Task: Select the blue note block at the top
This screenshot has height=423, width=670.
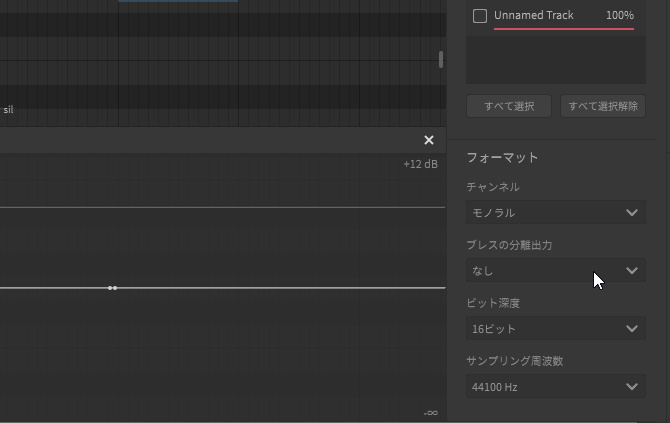Action: click(178, 1)
